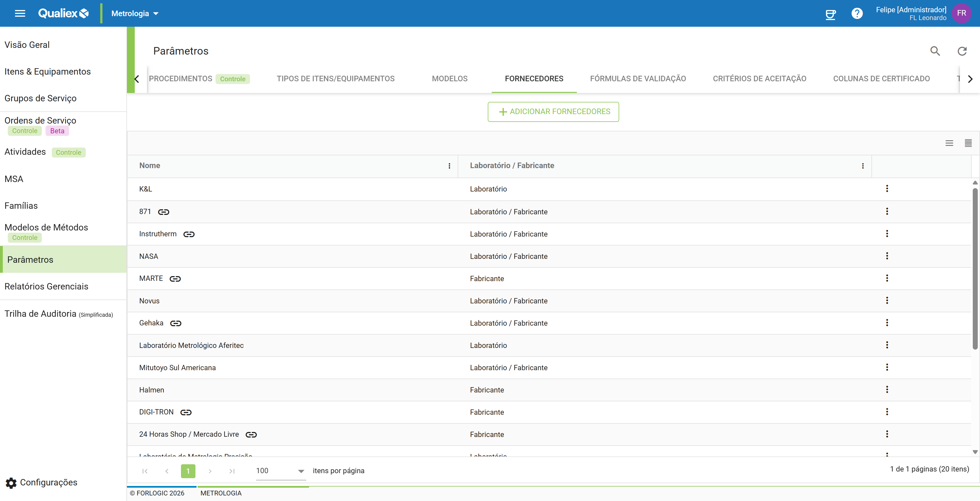The height and width of the screenshot is (501, 980).
Task: Open row actions for Gehaka
Action: [887, 323]
